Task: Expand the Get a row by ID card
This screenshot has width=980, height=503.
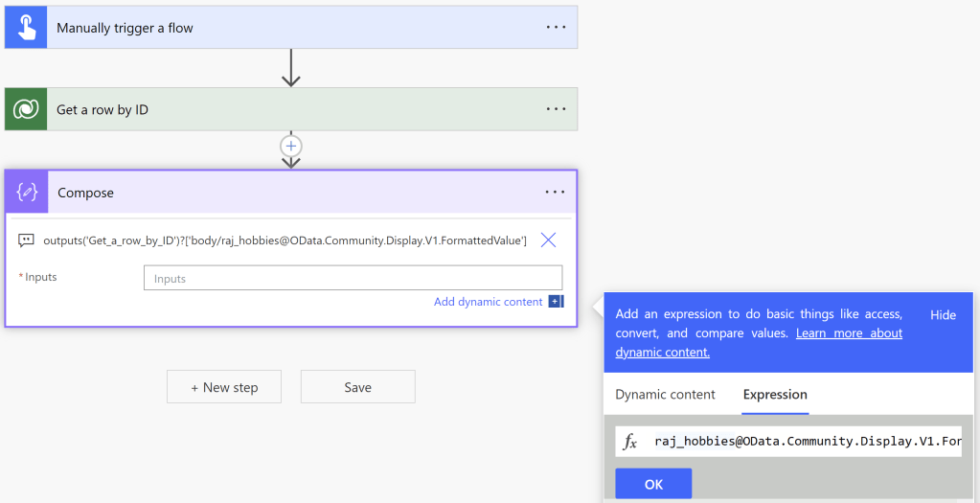Action: 287,109
